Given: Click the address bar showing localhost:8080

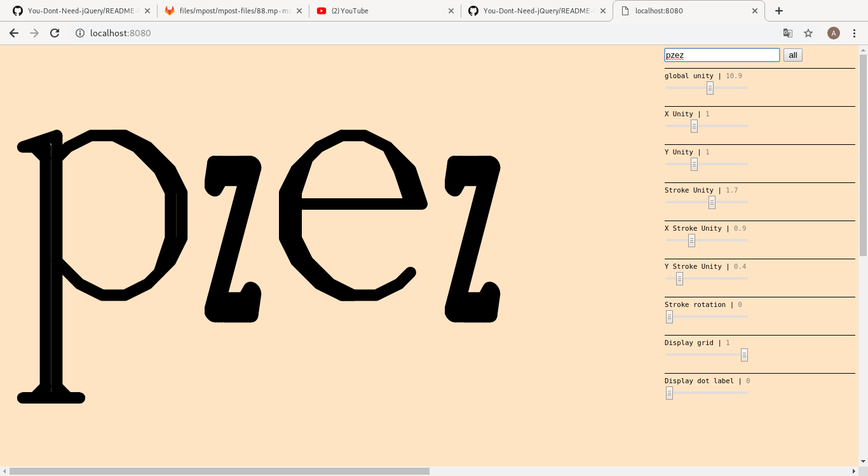Looking at the screenshot, I should (381, 33).
